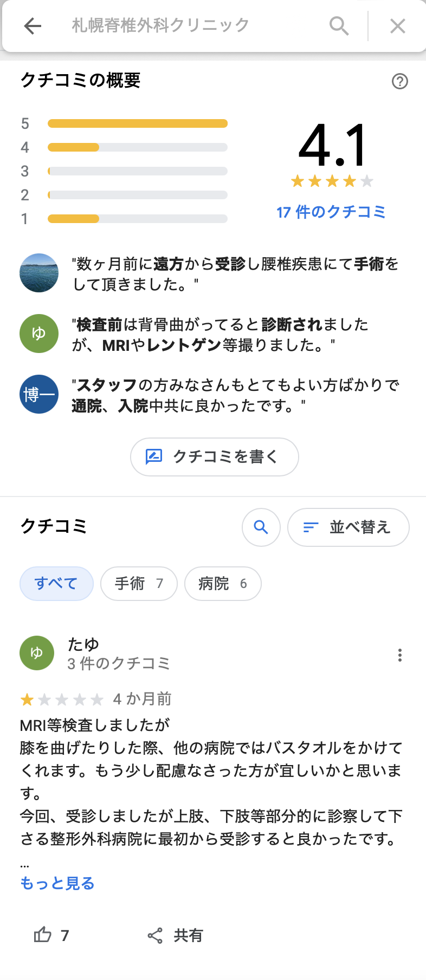The width and height of the screenshot is (426, 980).
Task: Filter reviews by 病院 chip
Action: tap(223, 584)
